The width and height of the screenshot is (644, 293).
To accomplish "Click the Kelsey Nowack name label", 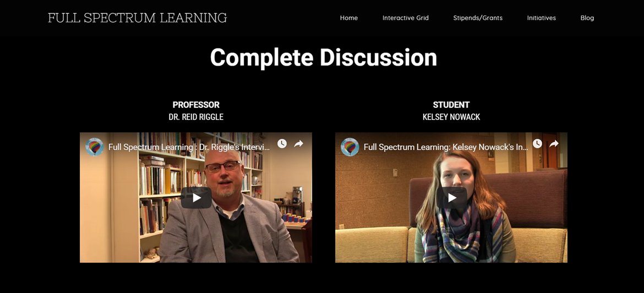I will (451, 117).
